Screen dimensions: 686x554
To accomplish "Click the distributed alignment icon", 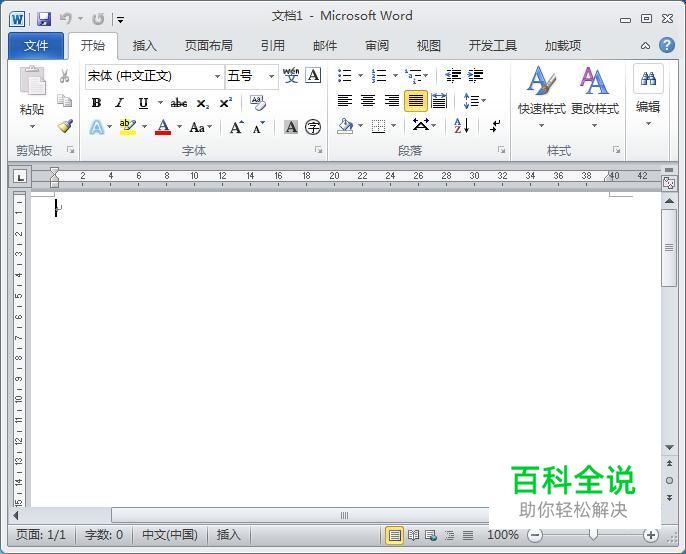I will (x=439, y=101).
